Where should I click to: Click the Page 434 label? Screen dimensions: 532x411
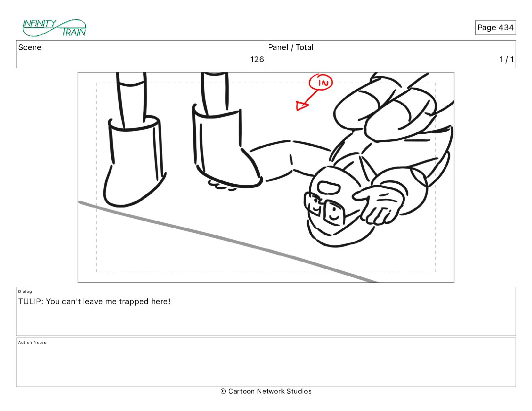coord(495,28)
